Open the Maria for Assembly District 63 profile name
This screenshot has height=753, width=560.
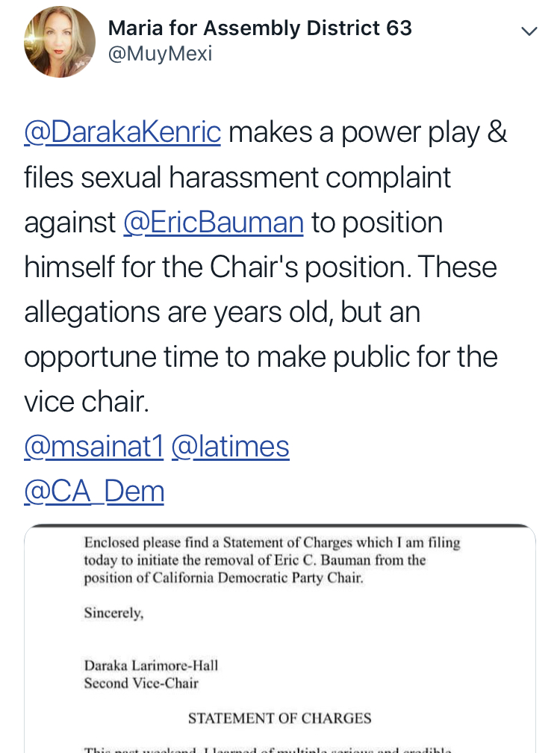coord(260,28)
